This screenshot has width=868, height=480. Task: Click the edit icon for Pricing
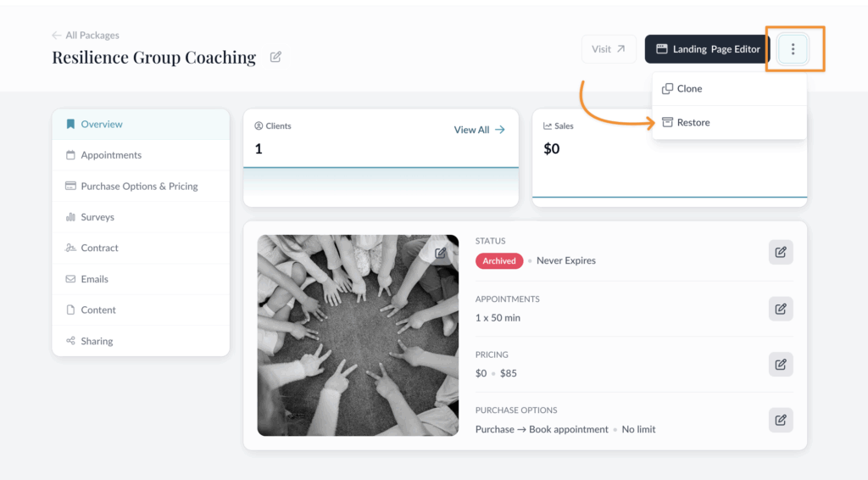tap(781, 365)
